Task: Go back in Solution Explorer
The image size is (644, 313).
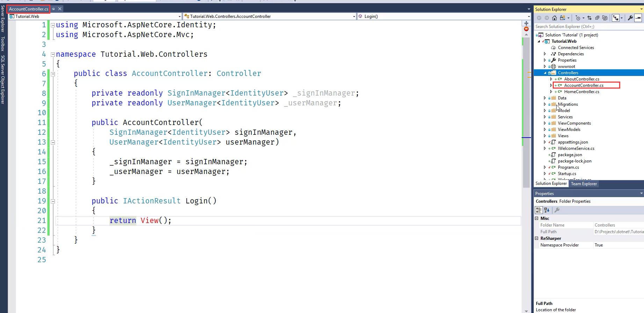Action: coord(539,18)
